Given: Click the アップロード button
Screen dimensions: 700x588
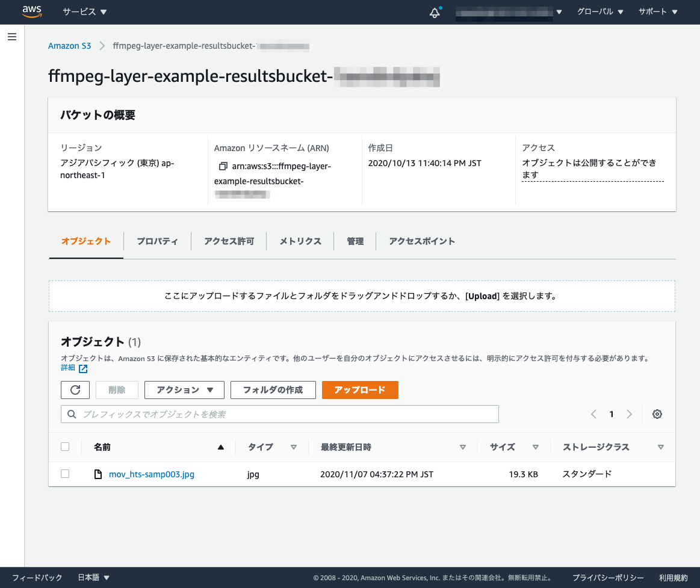Looking at the screenshot, I should pos(360,389).
